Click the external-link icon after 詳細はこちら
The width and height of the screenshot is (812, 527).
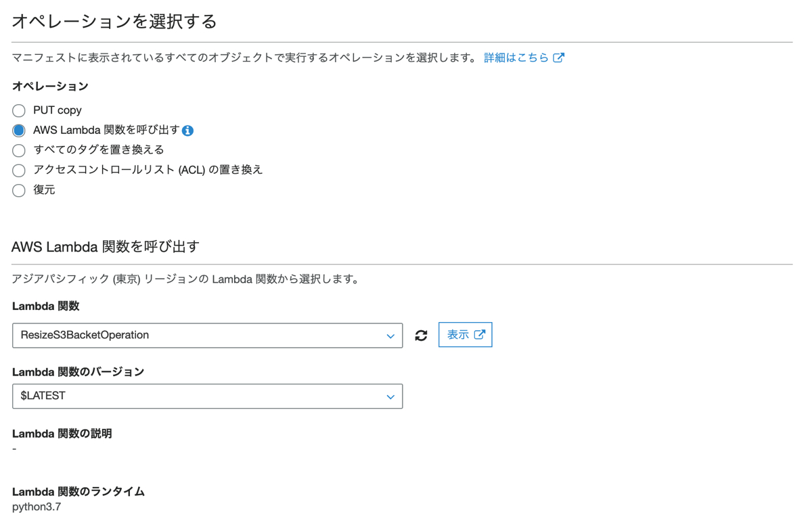(x=558, y=58)
